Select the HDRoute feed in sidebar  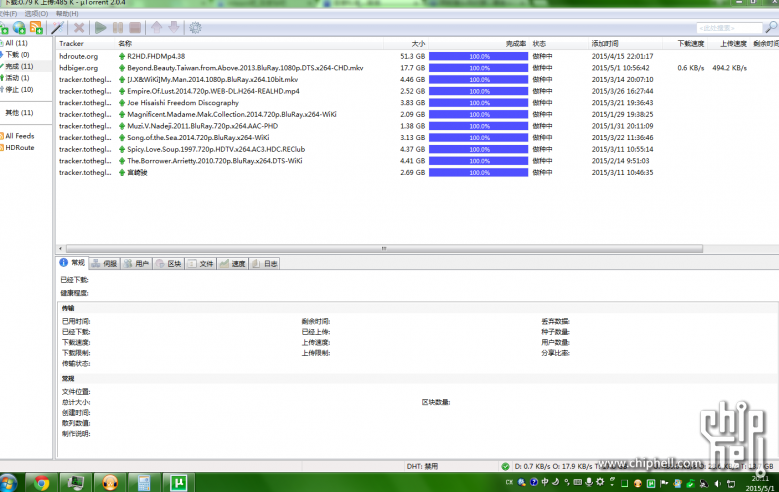(20, 148)
